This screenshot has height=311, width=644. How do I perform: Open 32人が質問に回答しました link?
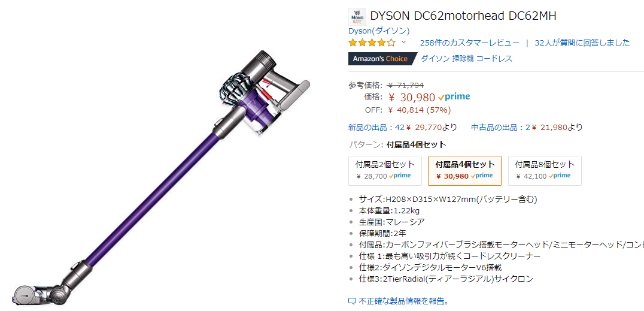point(582,43)
